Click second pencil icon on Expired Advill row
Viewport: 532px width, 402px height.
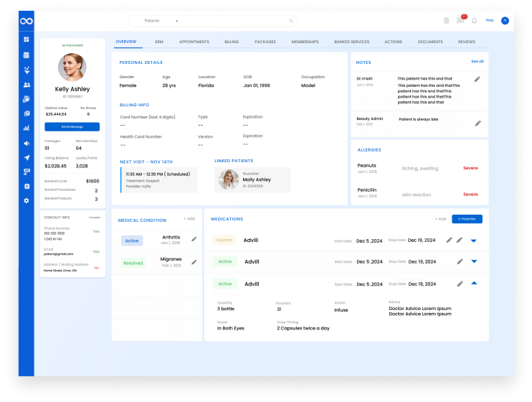tap(460, 240)
